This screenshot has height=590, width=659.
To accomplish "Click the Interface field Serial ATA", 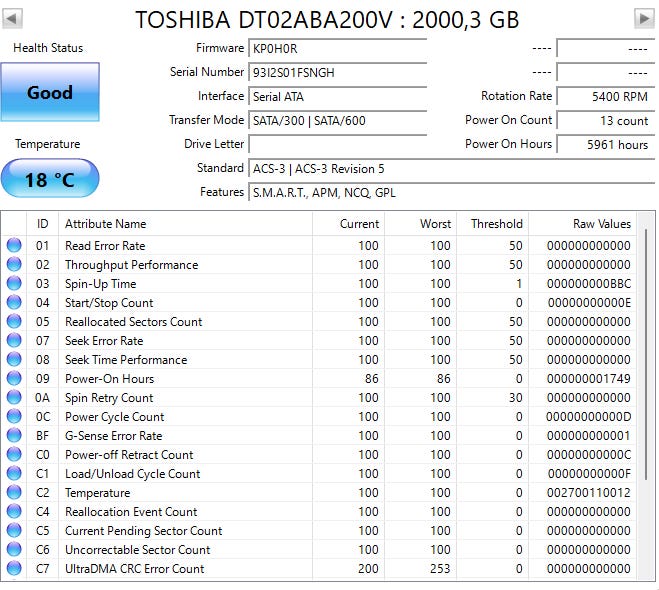I will click(338, 97).
